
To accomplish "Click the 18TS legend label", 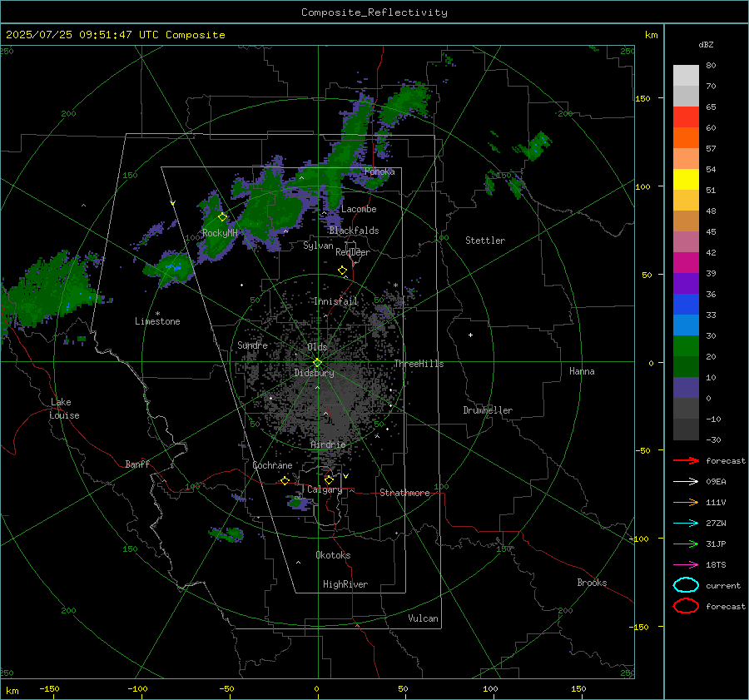I will coord(716,565).
